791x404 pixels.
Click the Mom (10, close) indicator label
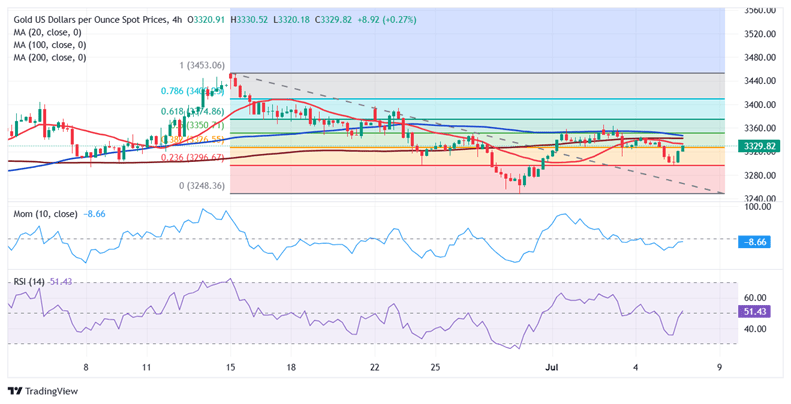pos(45,214)
